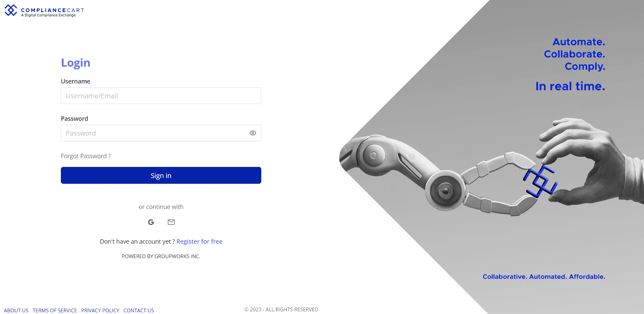644x314 pixels.
Task: Click the blue 3D logo between the hands
Action: point(540,181)
